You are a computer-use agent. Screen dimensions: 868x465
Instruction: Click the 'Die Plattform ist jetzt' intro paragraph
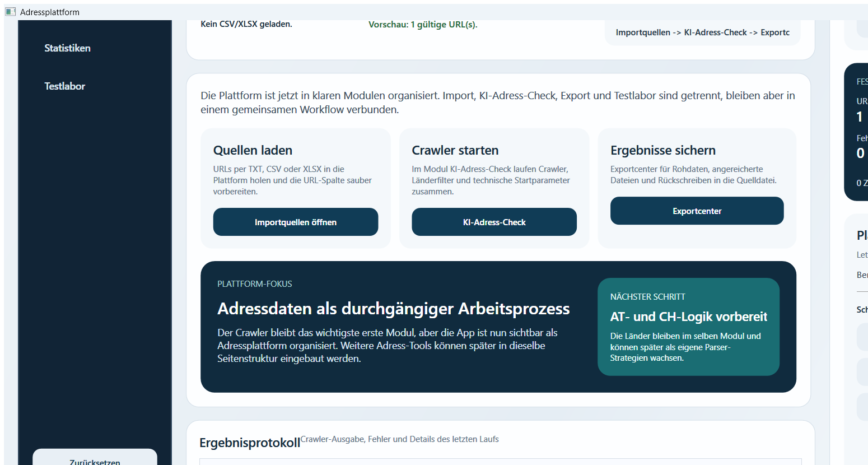[x=498, y=103]
